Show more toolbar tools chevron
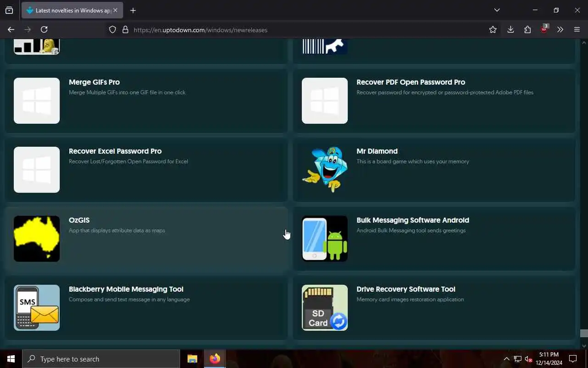The width and height of the screenshot is (588, 368). (x=560, y=29)
